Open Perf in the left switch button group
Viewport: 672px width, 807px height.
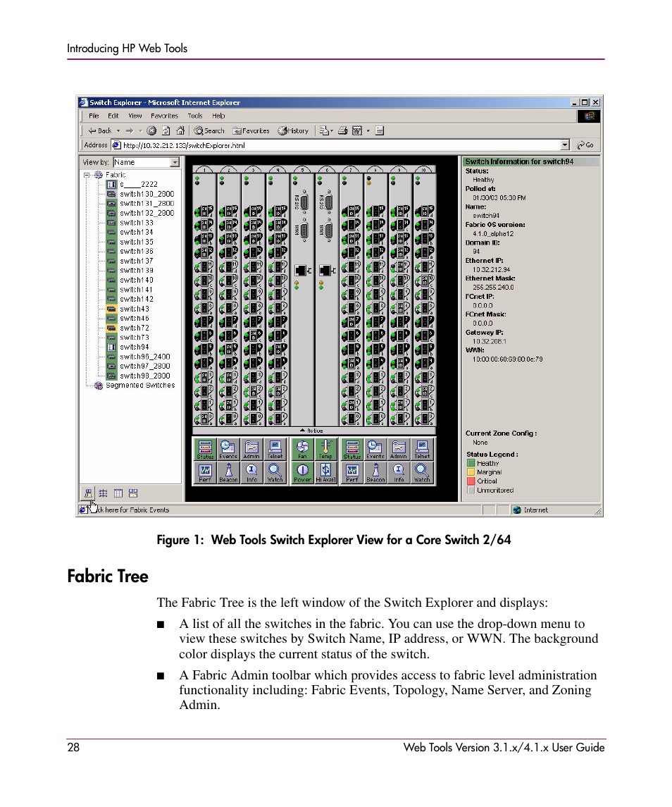(205, 472)
